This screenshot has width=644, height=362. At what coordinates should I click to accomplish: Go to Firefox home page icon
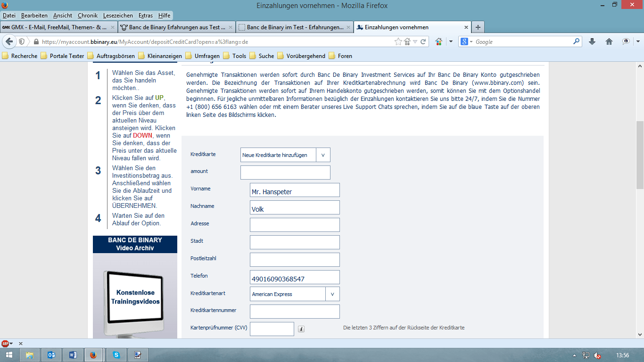tap(609, 41)
